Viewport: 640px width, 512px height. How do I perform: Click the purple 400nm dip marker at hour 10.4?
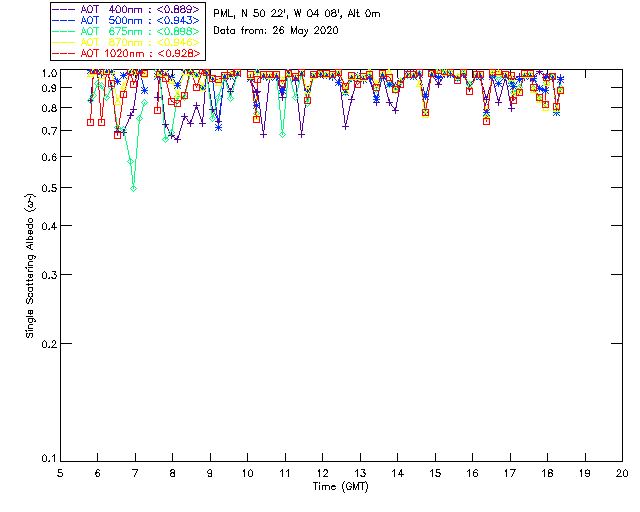264,135
